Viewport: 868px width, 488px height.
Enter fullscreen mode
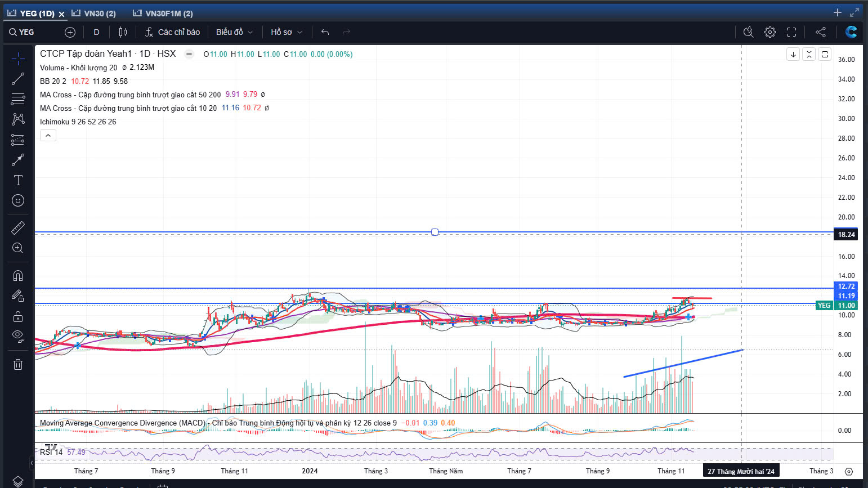(x=791, y=32)
